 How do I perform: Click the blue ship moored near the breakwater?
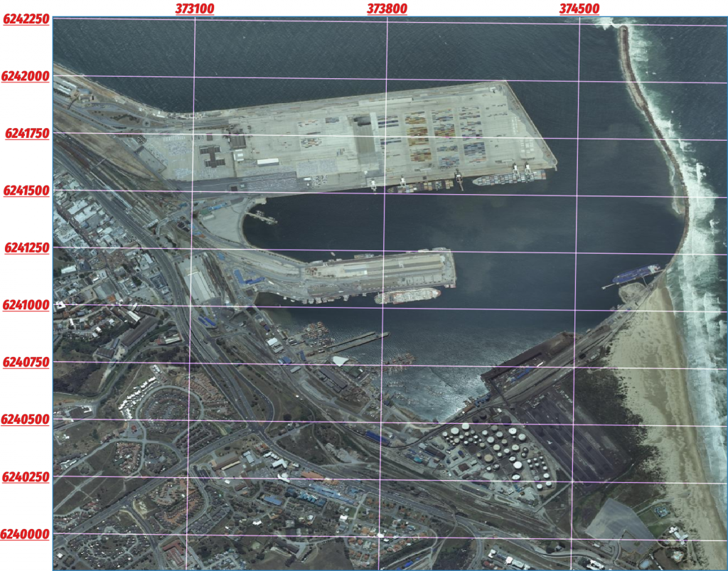click(x=636, y=273)
